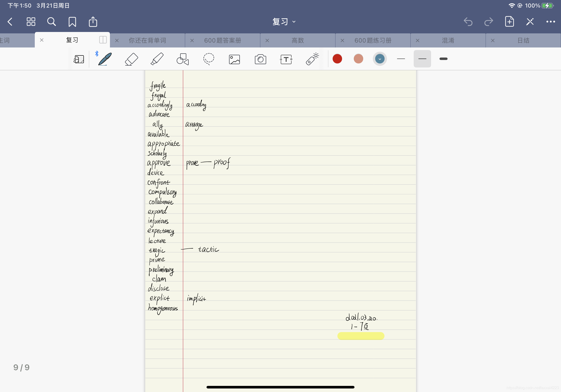Open the share/export menu
561x392 pixels.
point(93,22)
